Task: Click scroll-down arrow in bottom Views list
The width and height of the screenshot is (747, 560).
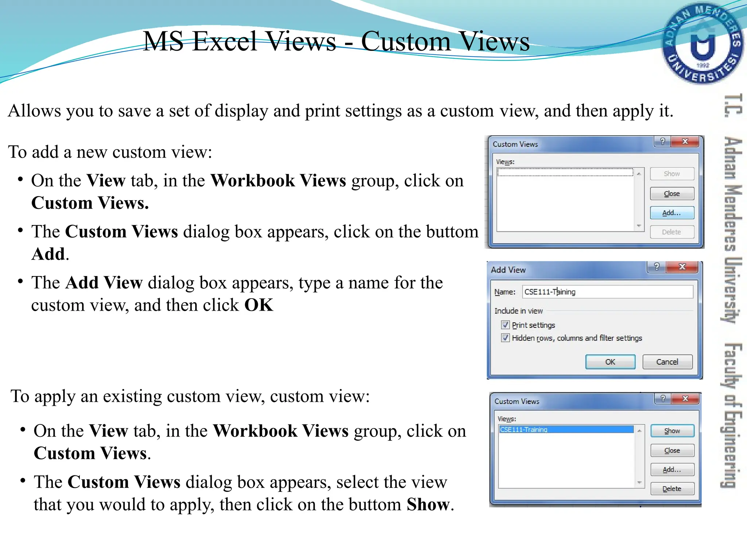Action: coord(639,482)
